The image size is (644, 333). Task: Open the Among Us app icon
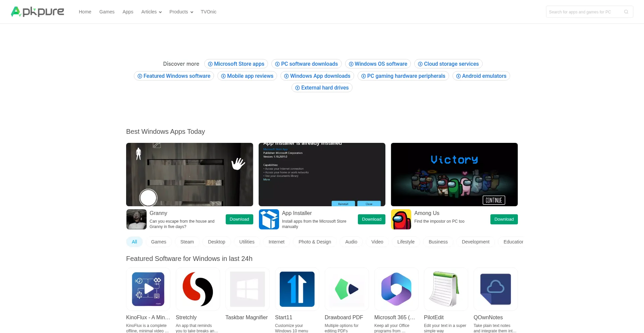tap(401, 219)
